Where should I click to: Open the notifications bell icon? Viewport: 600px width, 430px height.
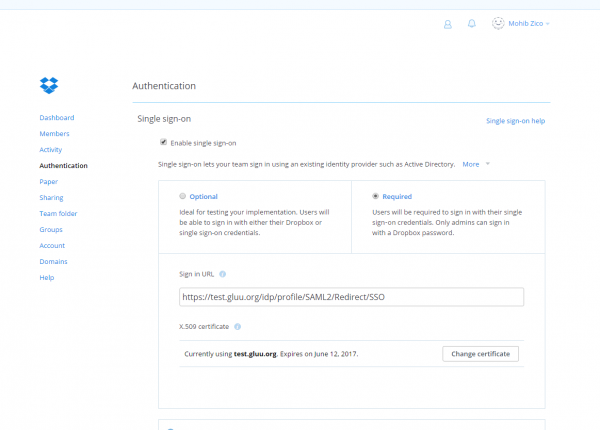[x=472, y=23]
